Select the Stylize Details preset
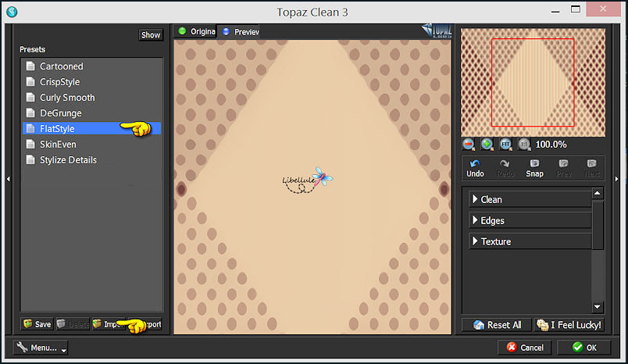This screenshot has height=364, width=628. click(91, 160)
